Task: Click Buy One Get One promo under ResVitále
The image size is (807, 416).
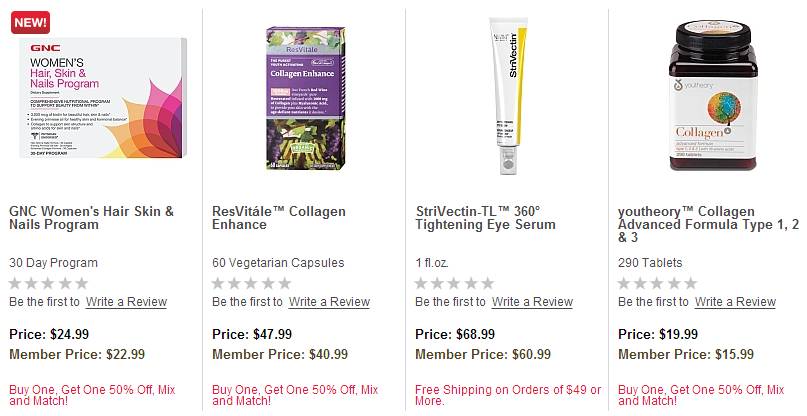Action: coord(295,395)
